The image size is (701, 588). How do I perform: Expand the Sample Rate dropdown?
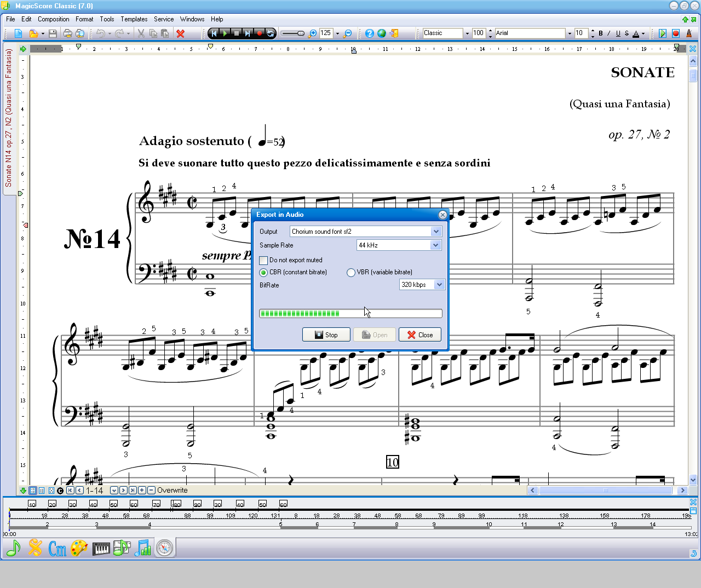coord(435,245)
